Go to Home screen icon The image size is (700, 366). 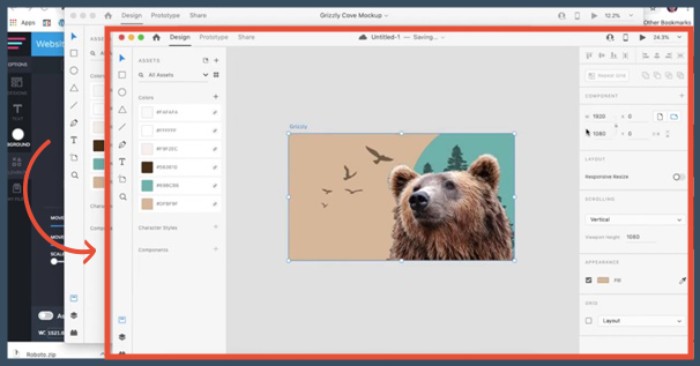click(x=156, y=37)
